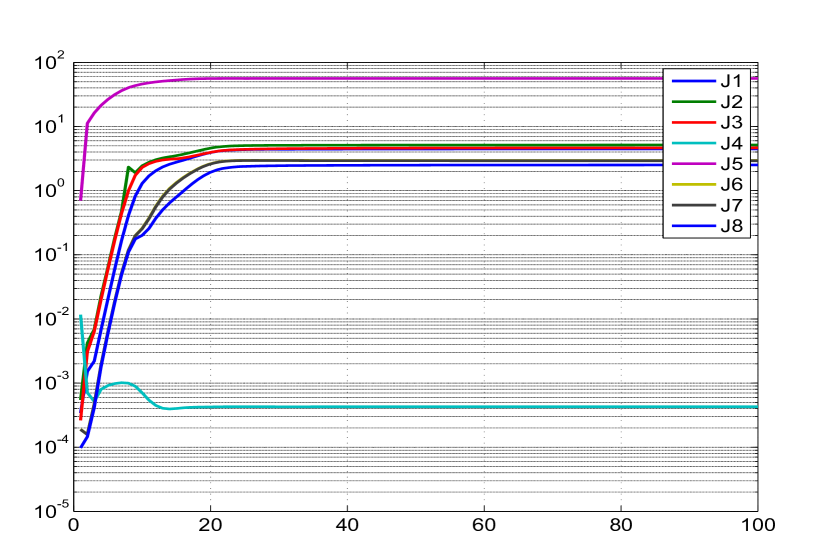Click the J3 legend label
This screenshot has width=831, height=554.
pyautogui.click(x=731, y=122)
